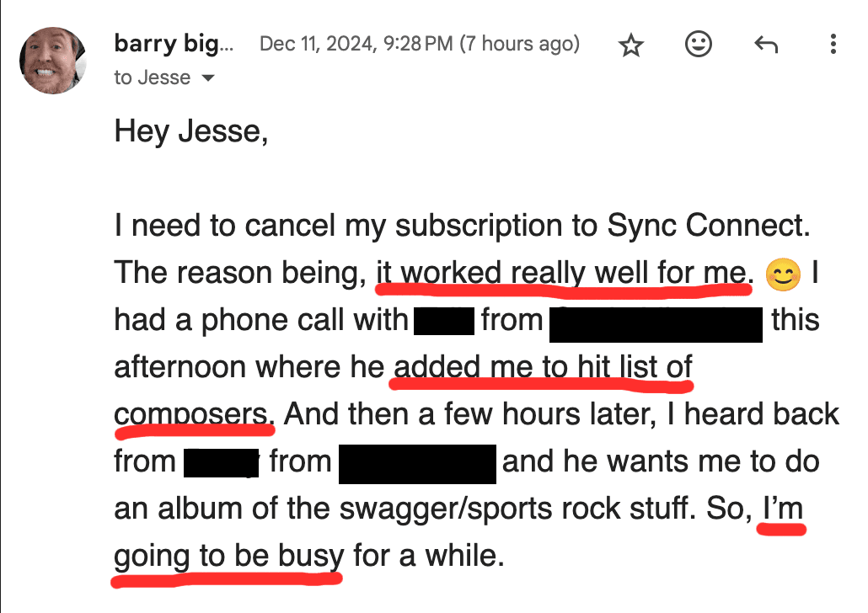
Task: Click the words 'Sync Connect' in the message
Action: (709, 226)
